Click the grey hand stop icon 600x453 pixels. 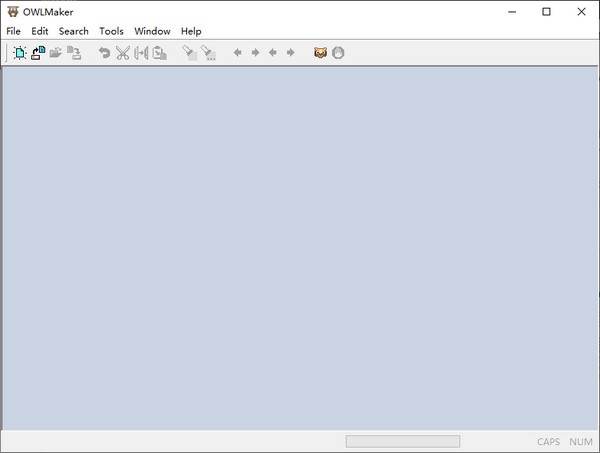click(338, 53)
